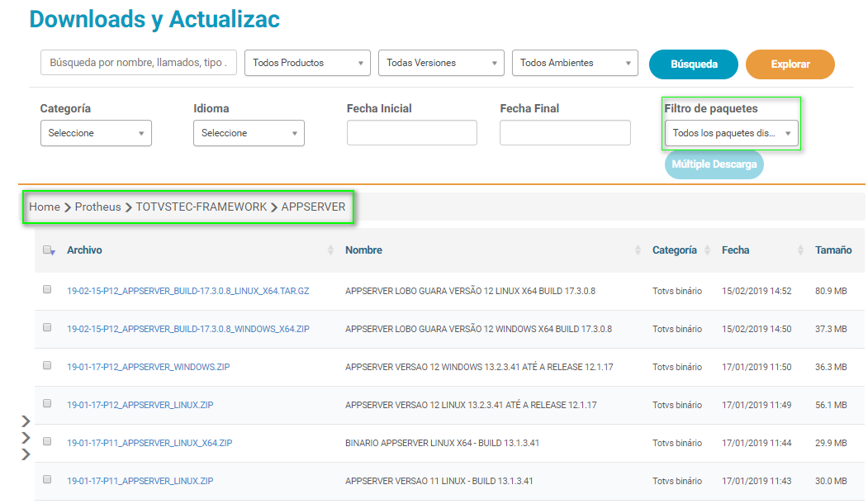Click the blue Búsqueda button
Image resolution: width=868 pixels, height=504 pixels.
(694, 64)
